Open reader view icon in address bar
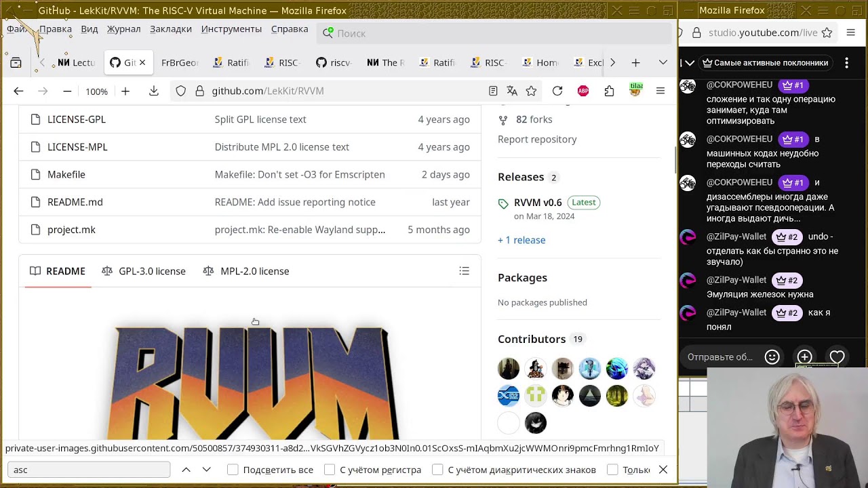This screenshot has width=868, height=488. 493,91
